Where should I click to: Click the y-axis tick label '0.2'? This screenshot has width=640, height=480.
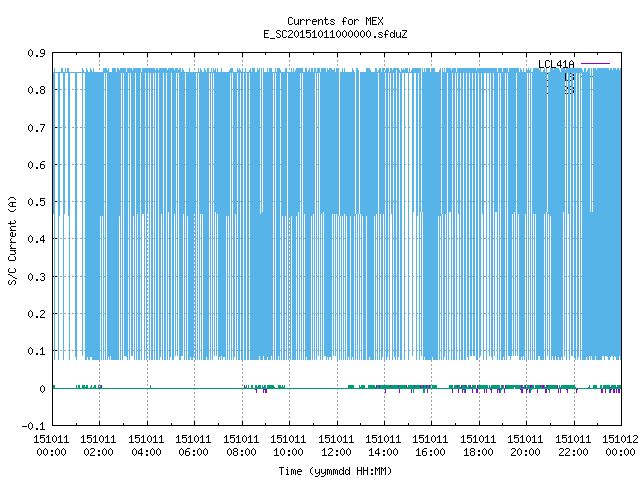pos(36,314)
